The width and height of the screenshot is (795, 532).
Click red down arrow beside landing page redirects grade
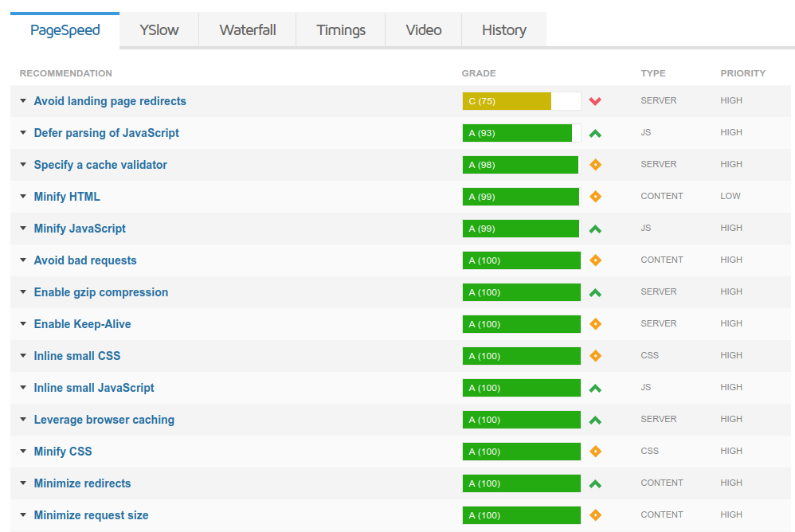pyautogui.click(x=595, y=101)
